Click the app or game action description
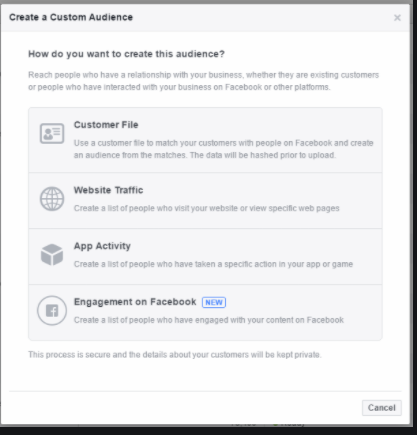 pyautogui.click(x=213, y=264)
